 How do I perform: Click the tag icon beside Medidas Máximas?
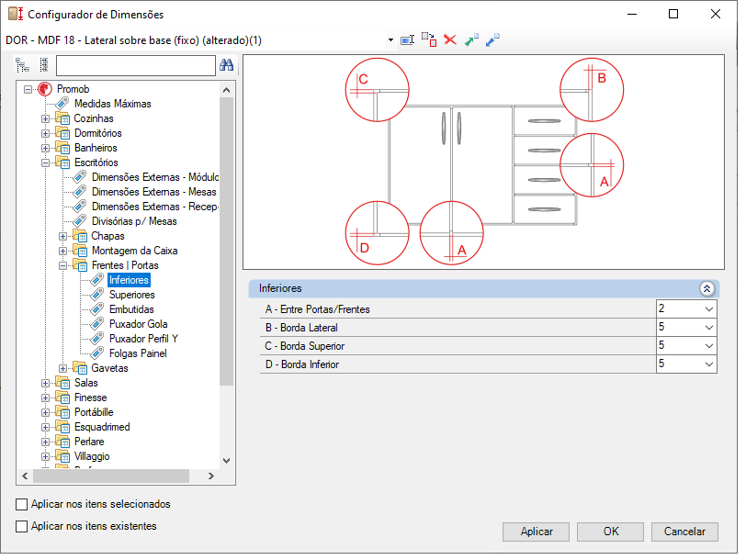pyautogui.click(x=62, y=104)
